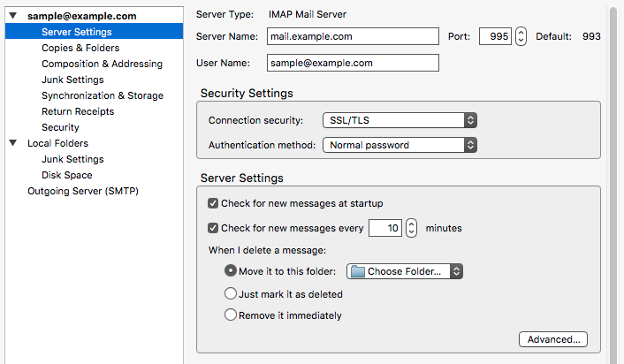Image resolution: width=624 pixels, height=364 pixels.
Task: Open the Authentication method dropdown
Action: [400, 145]
